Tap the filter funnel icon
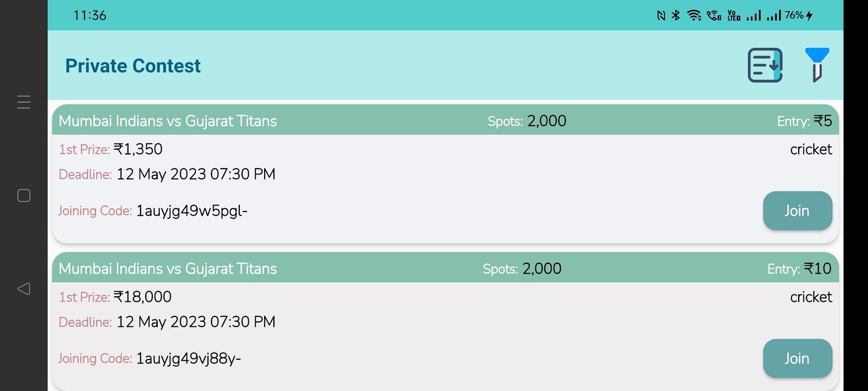 coord(817,65)
